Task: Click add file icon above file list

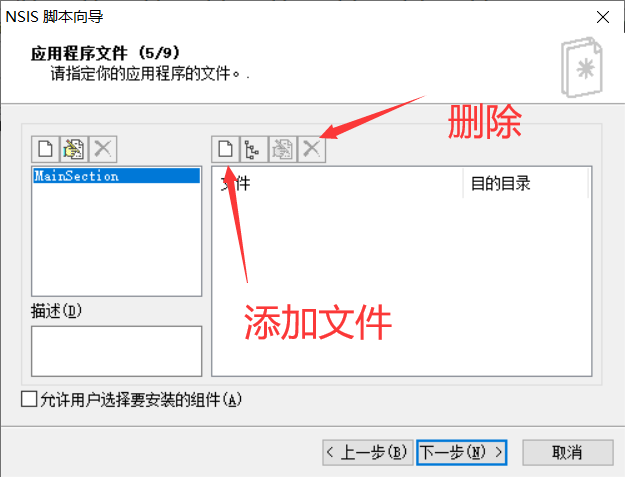Action: 226,149
